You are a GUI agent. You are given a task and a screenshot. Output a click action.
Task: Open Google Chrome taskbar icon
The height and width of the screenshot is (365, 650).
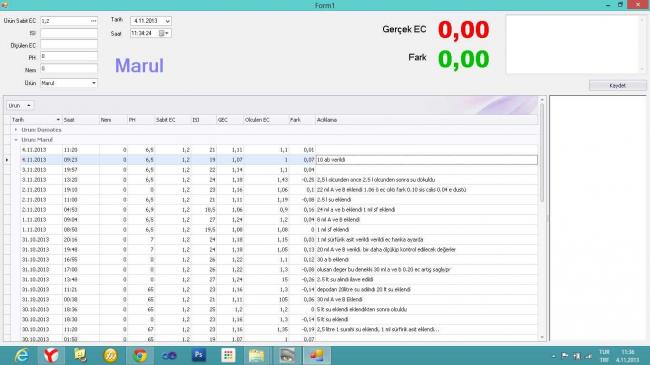point(140,355)
